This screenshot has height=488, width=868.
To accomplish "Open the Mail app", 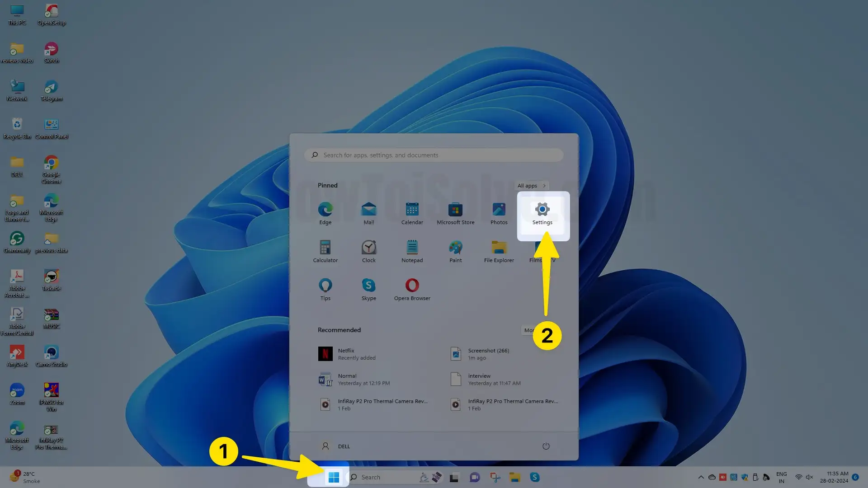I will (369, 214).
